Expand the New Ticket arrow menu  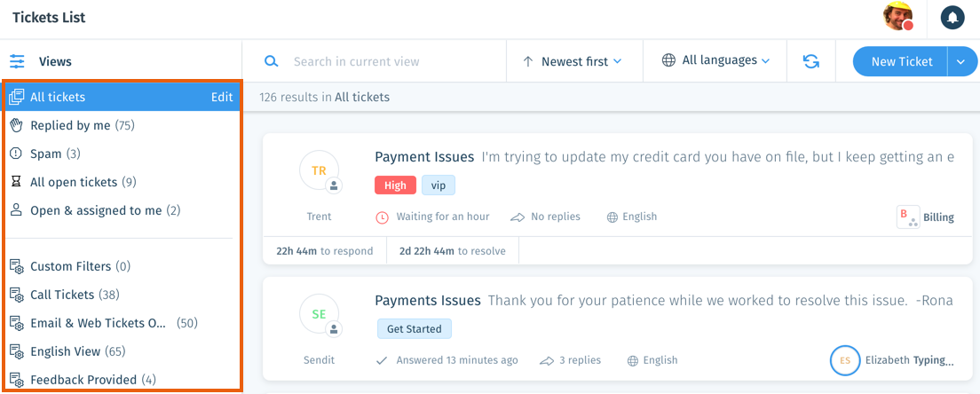point(962,62)
